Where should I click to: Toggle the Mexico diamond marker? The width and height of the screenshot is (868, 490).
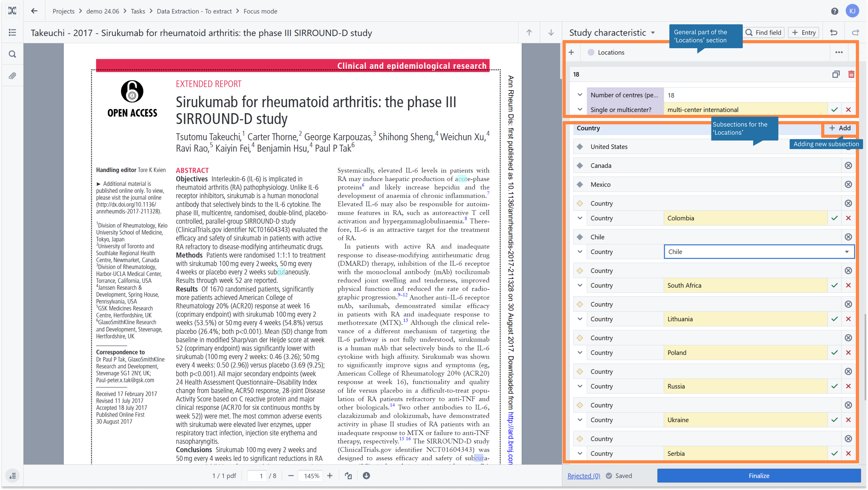click(579, 184)
